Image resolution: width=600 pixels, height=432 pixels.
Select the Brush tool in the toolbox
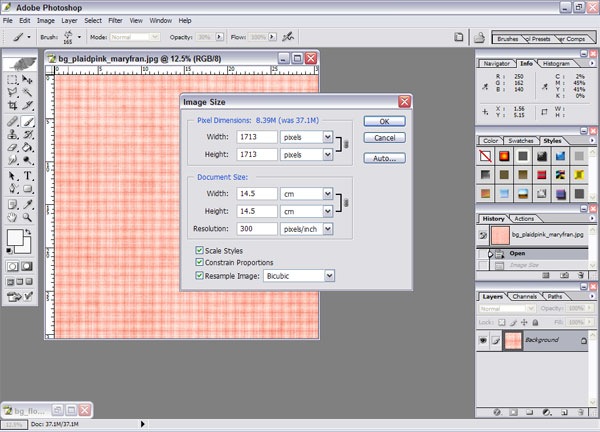click(28, 121)
